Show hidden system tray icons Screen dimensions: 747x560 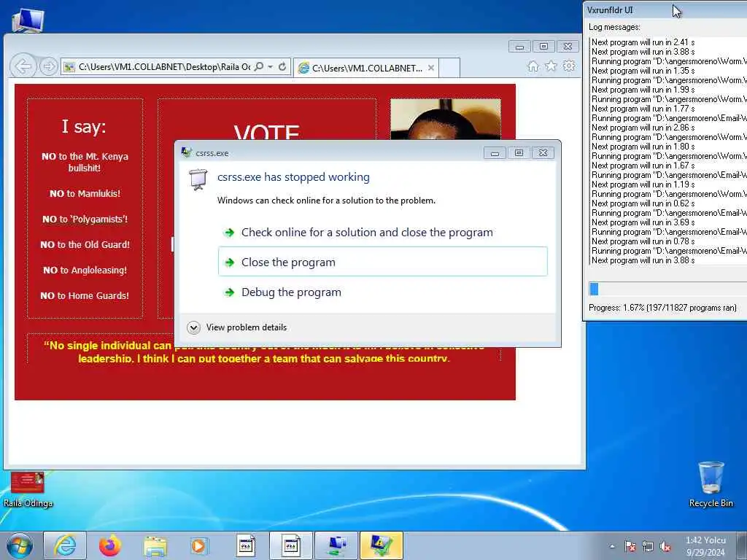pyautogui.click(x=612, y=547)
